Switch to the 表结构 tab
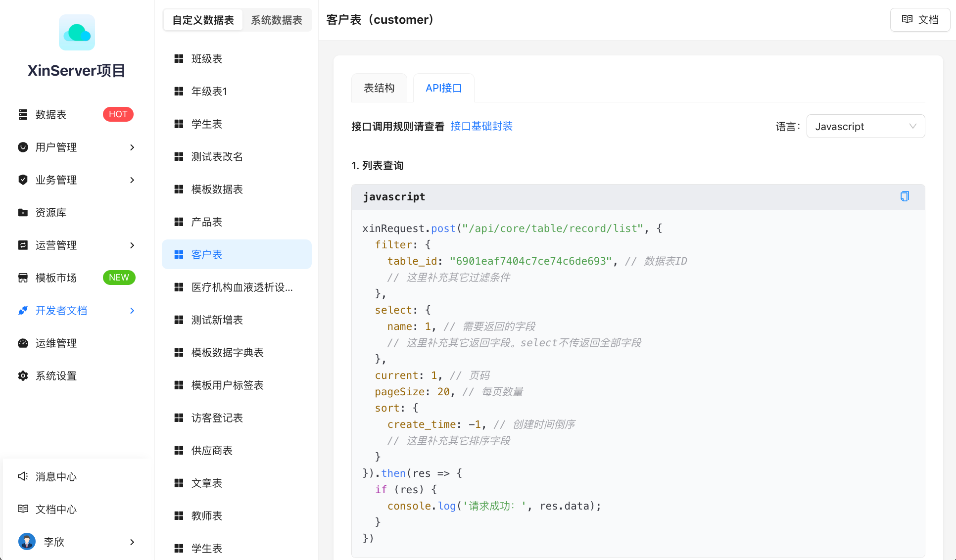The width and height of the screenshot is (956, 560). (379, 88)
